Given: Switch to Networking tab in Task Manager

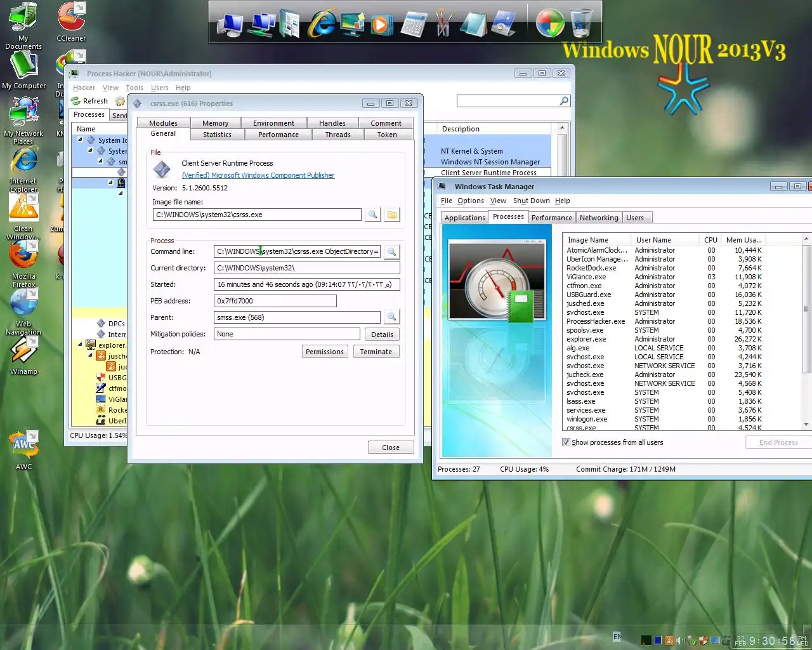Looking at the screenshot, I should click(x=599, y=218).
